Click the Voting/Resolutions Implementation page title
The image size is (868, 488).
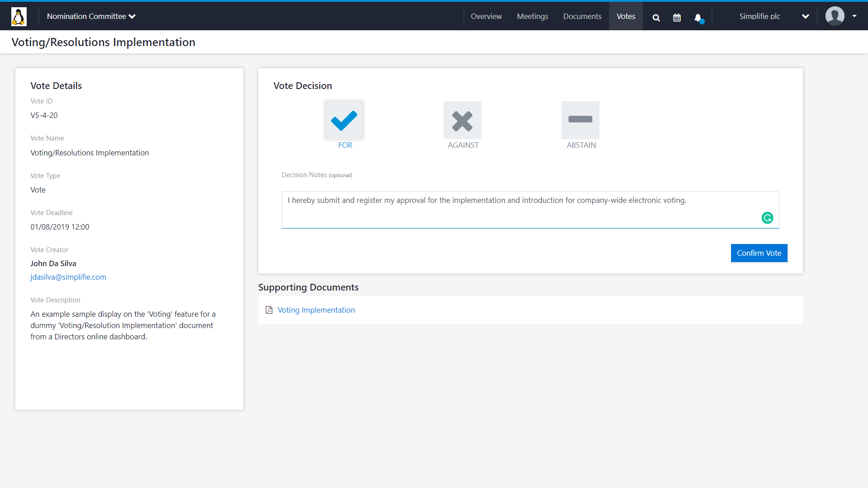[104, 42]
